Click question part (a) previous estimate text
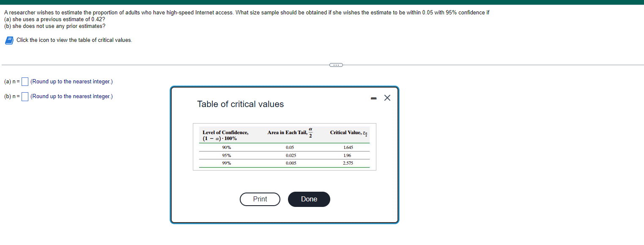The height and width of the screenshot is (245, 644). point(55,19)
